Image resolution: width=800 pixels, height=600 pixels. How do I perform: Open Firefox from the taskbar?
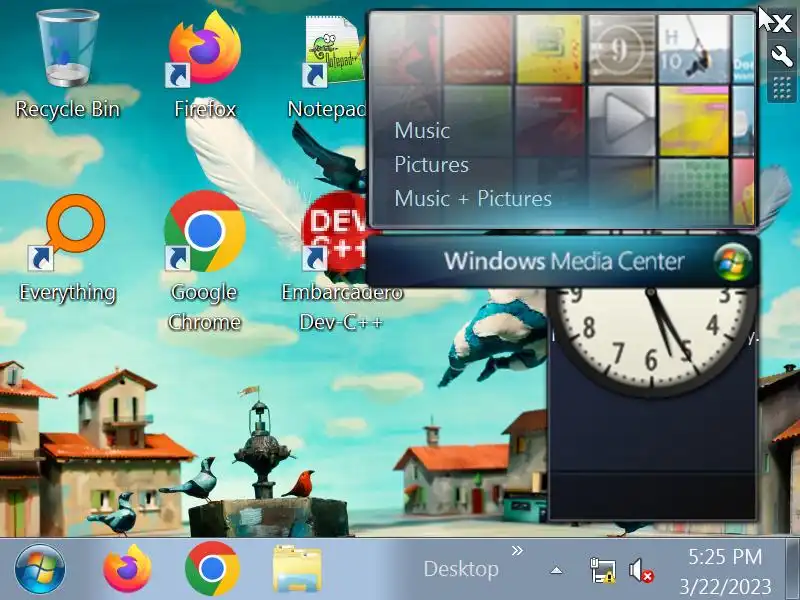[x=127, y=568]
